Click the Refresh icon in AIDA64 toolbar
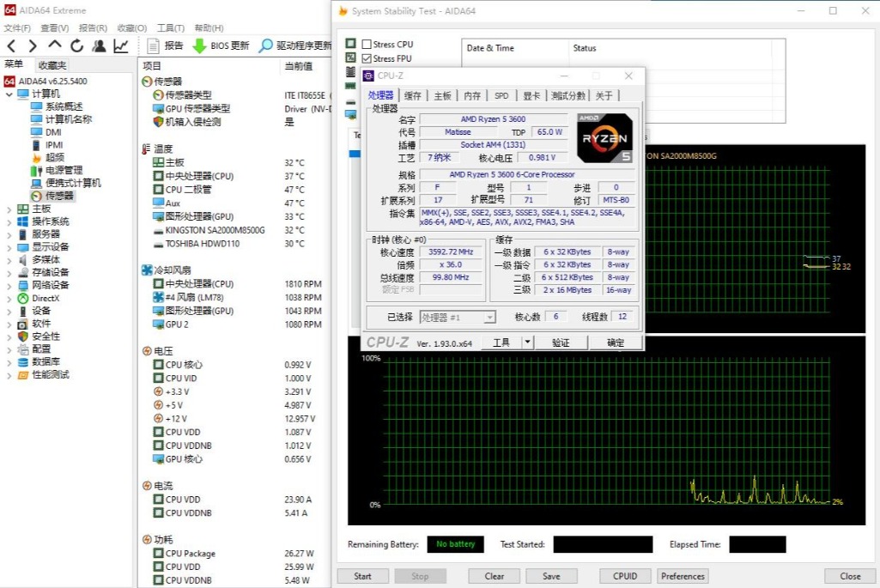The image size is (880, 588). tap(77, 46)
